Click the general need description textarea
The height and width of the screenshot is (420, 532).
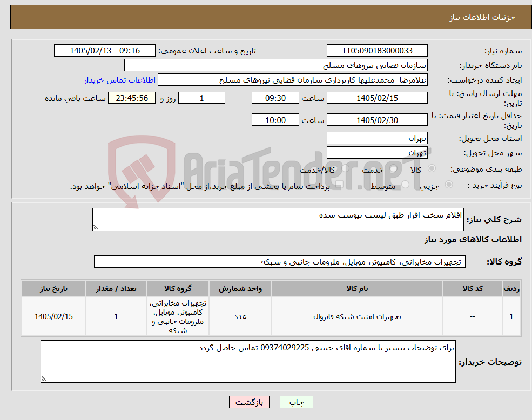click(x=278, y=220)
